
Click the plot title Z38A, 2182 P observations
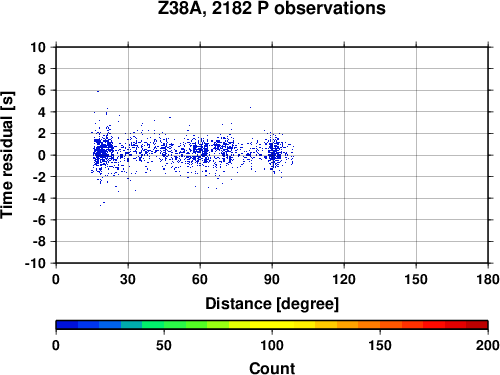pos(271,8)
